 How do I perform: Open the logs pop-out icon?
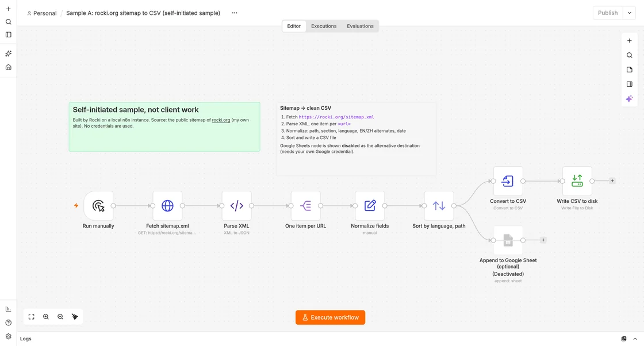[624, 339]
